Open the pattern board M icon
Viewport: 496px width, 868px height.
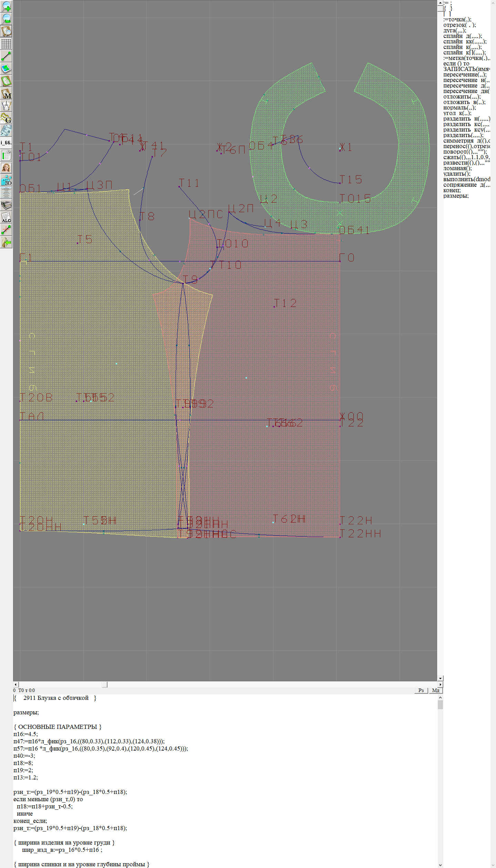[6, 93]
